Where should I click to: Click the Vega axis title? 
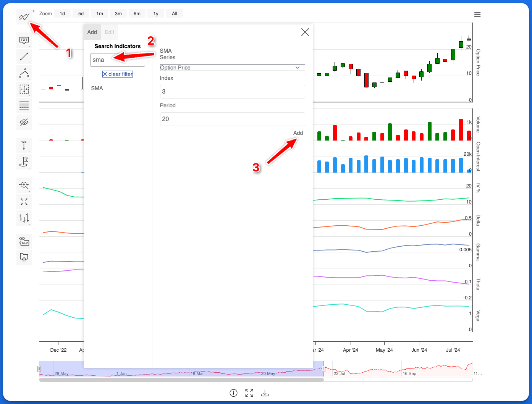(x=478, y=316)
